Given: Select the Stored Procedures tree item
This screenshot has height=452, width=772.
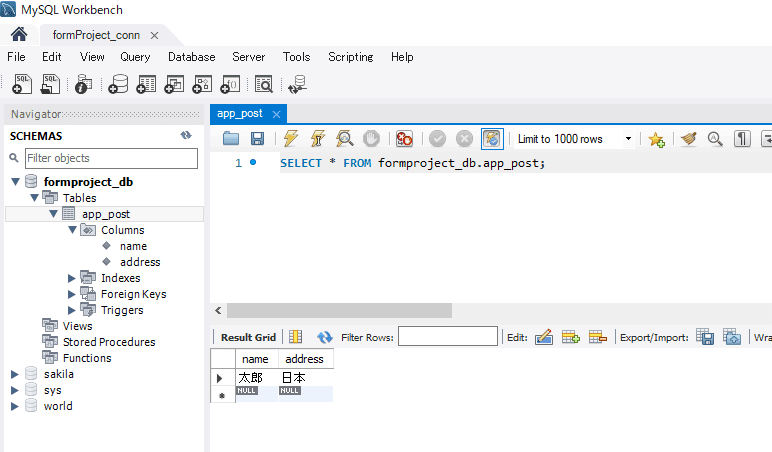Looking at the screenshot, I should (109, 342).
